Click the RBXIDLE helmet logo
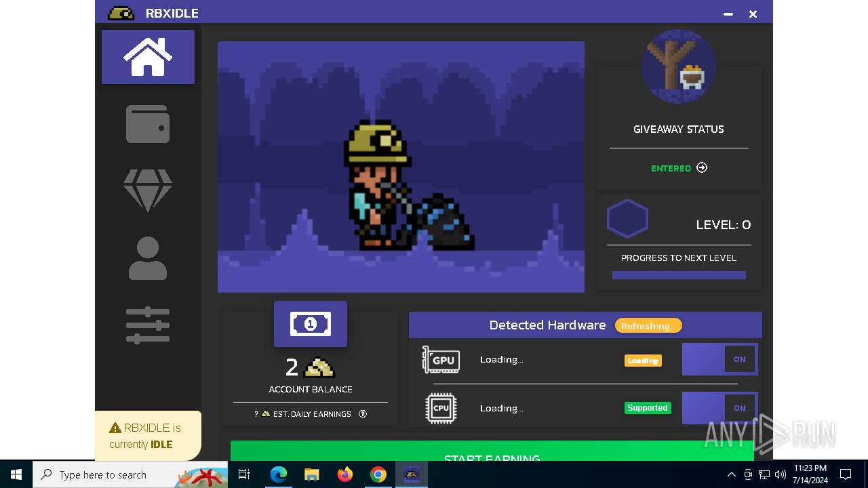Image resolution: width=868 pixels, height=488 pixels. point(121,13)
